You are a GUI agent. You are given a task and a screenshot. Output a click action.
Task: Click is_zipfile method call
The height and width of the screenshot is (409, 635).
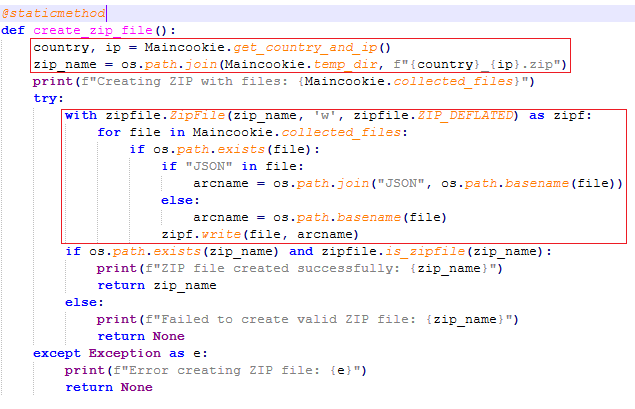[425, 252]
